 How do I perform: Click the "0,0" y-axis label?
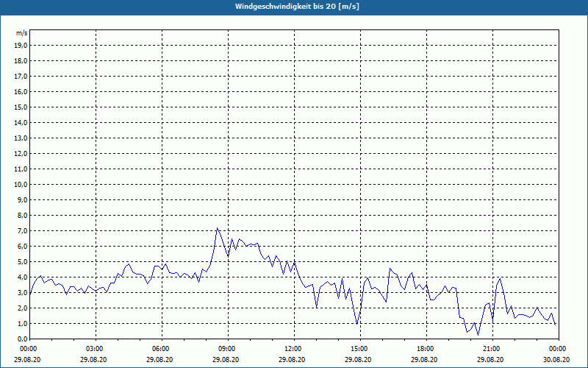tap(23, 339)
